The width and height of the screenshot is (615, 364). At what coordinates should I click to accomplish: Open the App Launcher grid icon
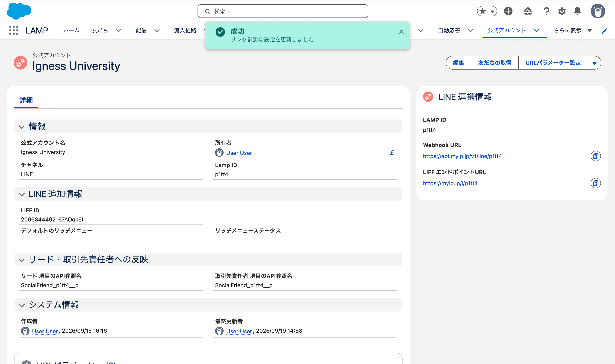pos(14,31)
